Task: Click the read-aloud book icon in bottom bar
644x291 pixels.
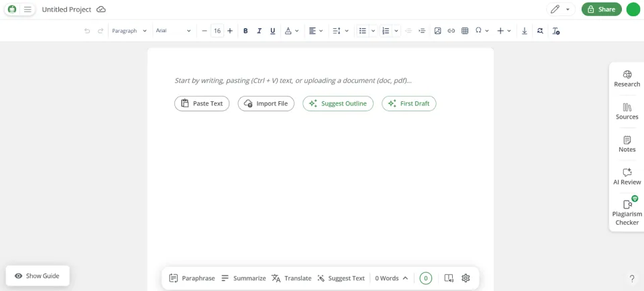Action: click(x=449, y=278)
